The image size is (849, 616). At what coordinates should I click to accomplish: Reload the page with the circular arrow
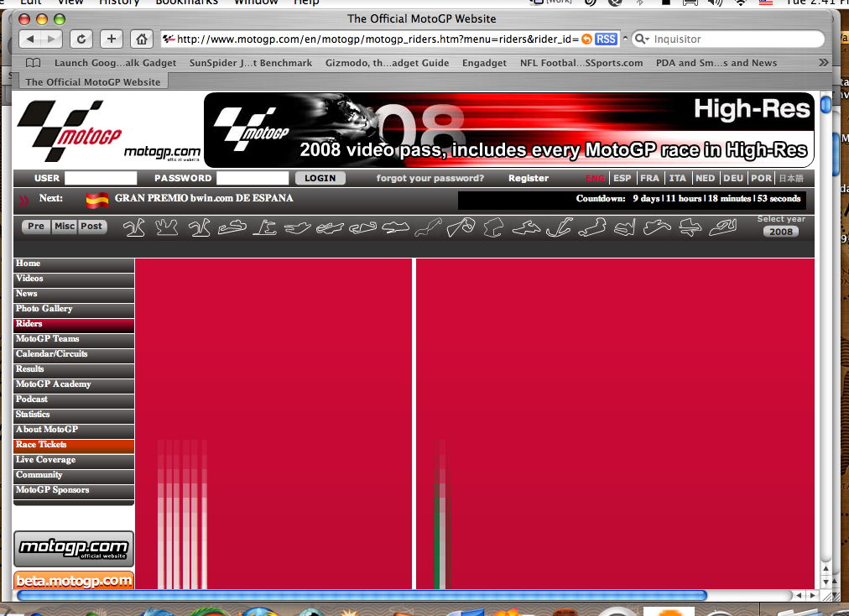coord(81,39)
